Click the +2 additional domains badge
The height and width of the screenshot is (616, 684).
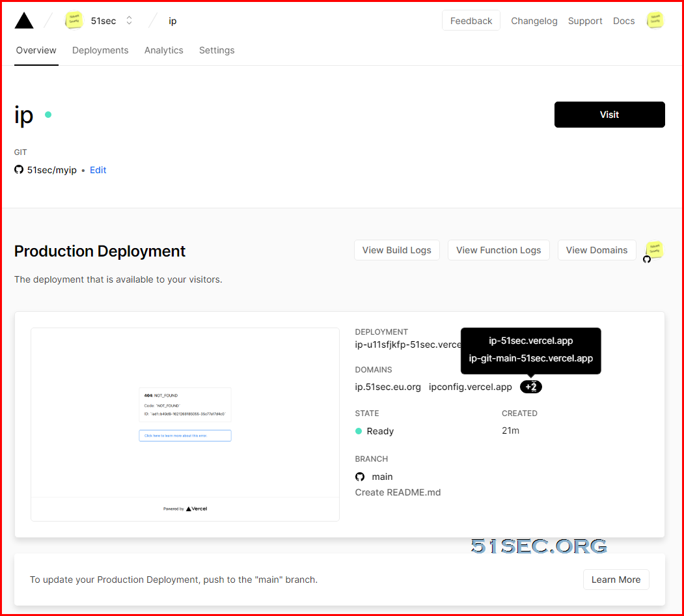(531, 387)
